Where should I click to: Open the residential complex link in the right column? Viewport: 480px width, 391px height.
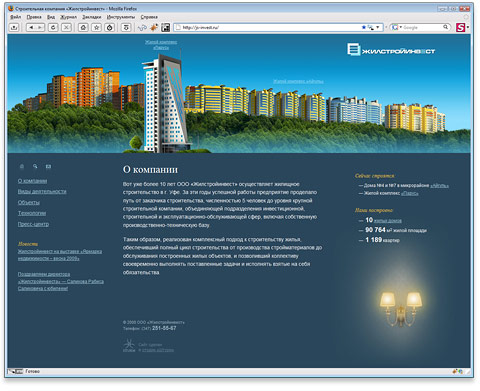[410, 193]
